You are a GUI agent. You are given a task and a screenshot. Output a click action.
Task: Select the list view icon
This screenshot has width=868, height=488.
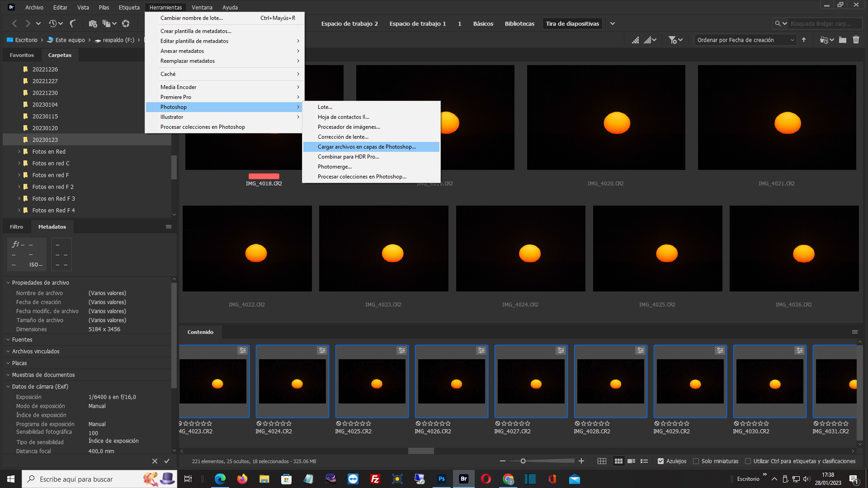[644, 461]
